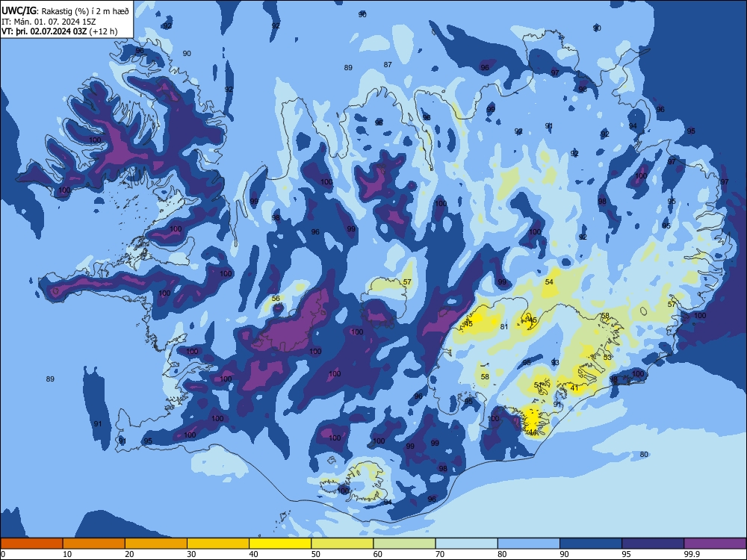Click the '20' legend tick label
Image resolution: width=747 pixels, height=560 pixels.
129,554
